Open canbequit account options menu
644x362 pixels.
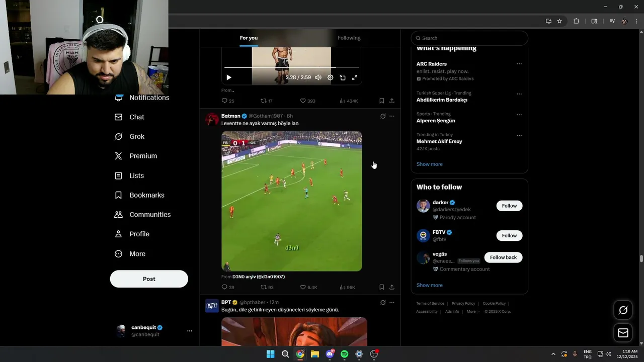pos(190,331)
